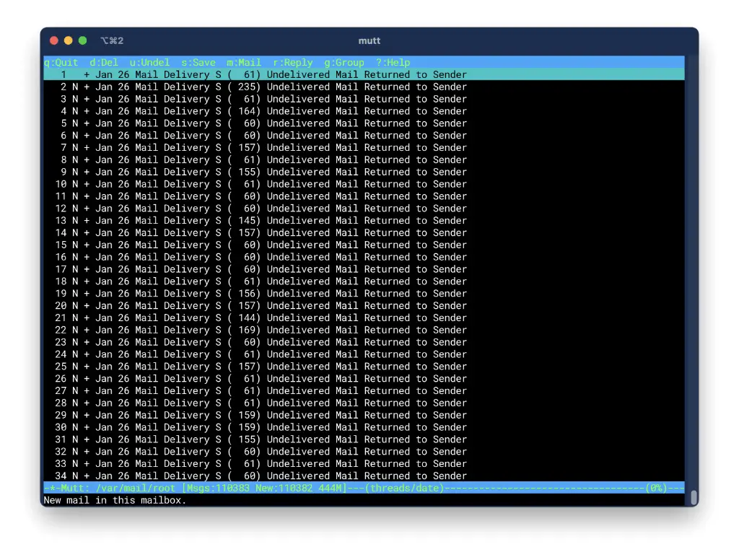Select the u:Undel header item
The width and height of the screenshot is (739, 560).
click(149, 63)
